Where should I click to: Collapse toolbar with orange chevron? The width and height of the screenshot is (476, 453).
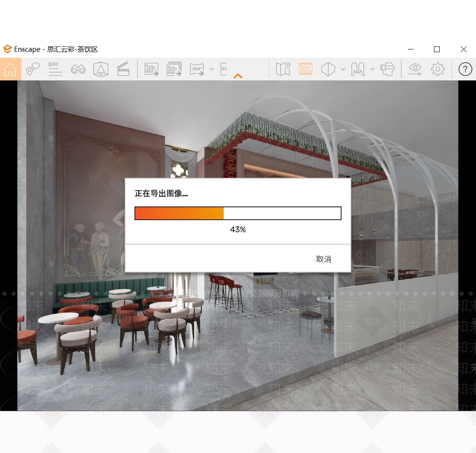click(x=238, y=76)
